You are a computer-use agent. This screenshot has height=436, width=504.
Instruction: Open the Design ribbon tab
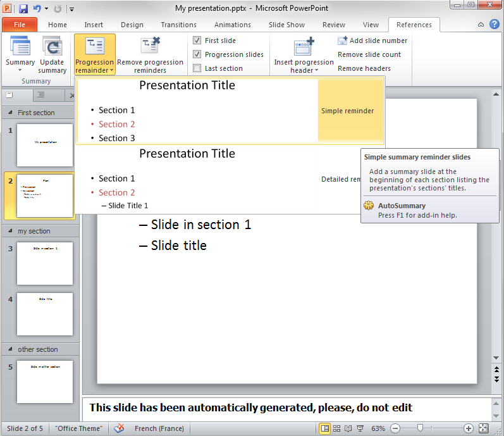[x=132, y=25]
